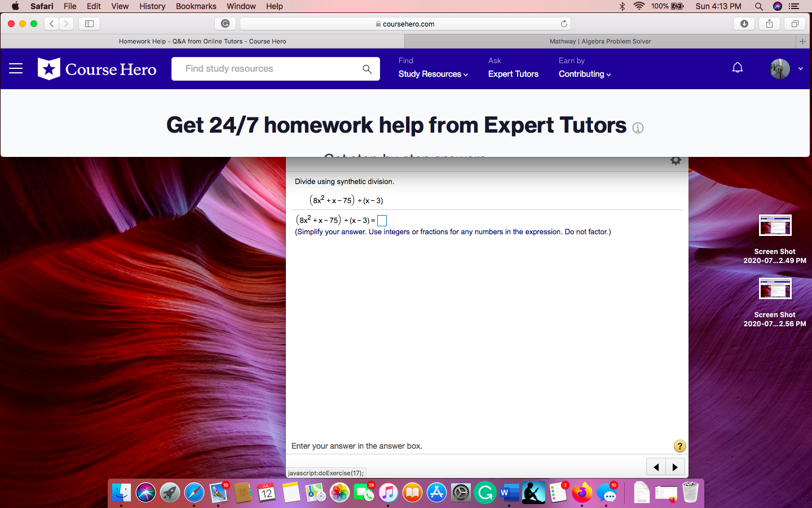The height and width of the screenshot is (508, 812).
Task: Go back with the previous exercise arrow
Action: (x=656, y=467)
